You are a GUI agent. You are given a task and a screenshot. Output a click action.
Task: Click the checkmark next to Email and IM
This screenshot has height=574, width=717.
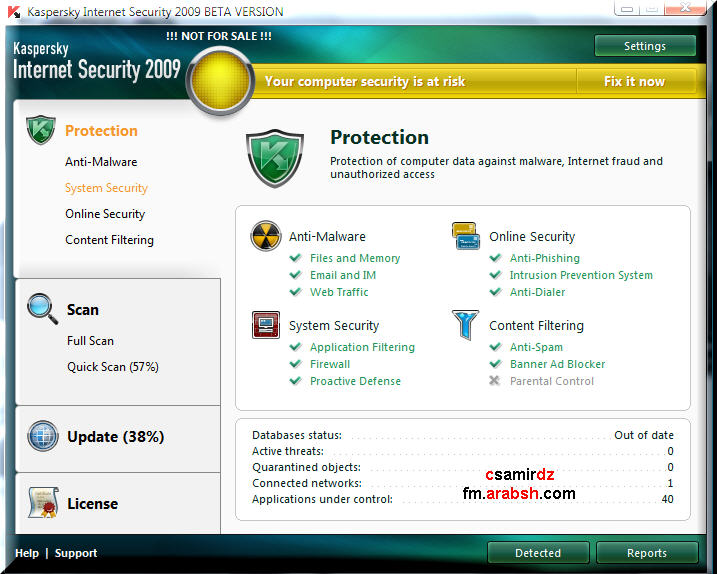(295, 274)
